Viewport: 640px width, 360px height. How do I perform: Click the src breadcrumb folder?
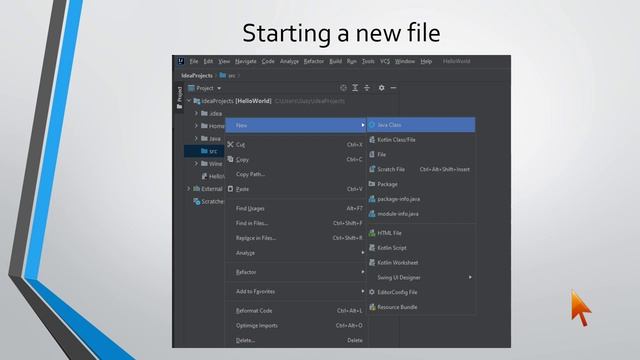pos(227,76)
